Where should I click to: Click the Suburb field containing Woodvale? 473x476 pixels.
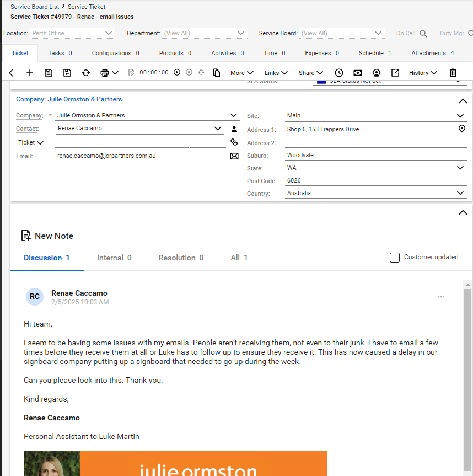pyautogui.click(x=375, y=155)
